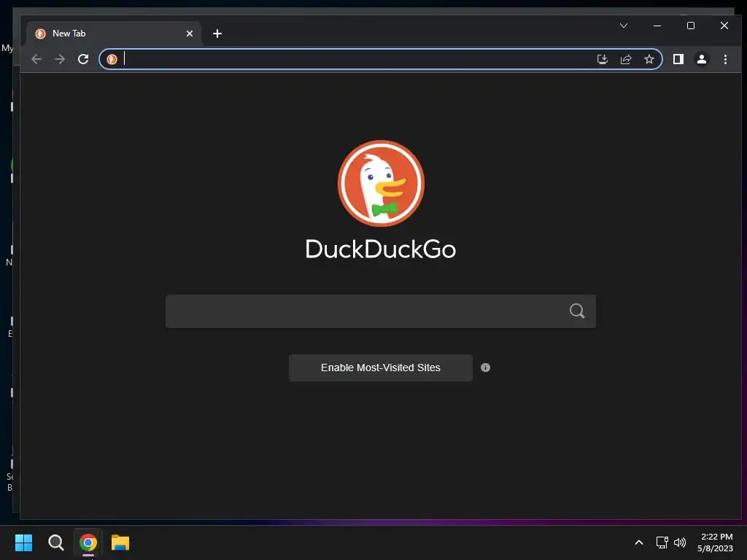Click the back navigation arrow
747x560 pixels.
click(36, 59)
